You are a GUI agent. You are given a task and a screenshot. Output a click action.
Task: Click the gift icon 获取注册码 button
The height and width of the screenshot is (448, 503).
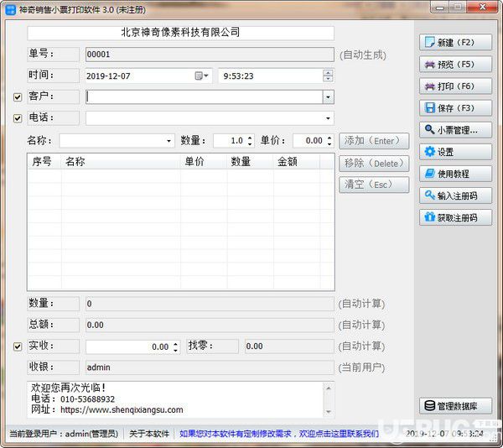tap(455, 217)
